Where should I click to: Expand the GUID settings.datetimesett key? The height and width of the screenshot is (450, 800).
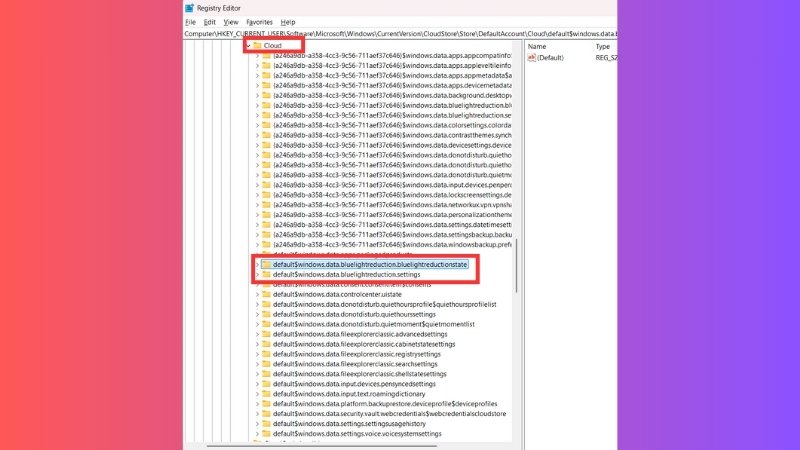pos(257,224)
